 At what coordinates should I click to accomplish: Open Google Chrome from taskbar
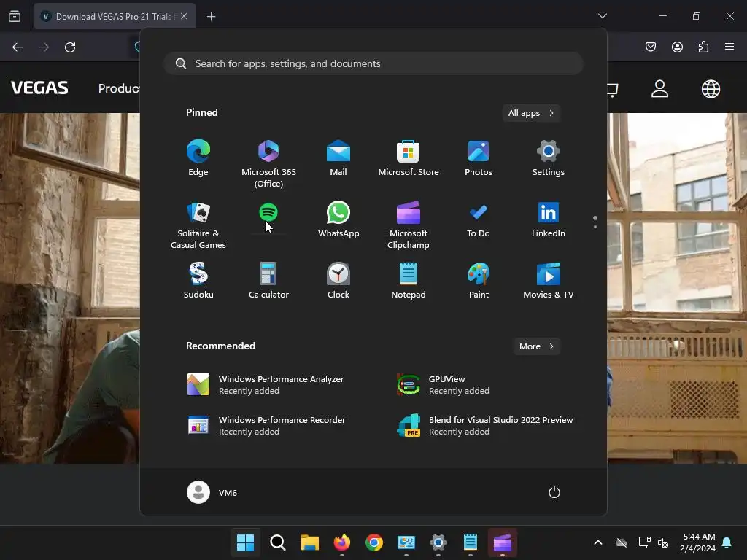click(374, 542)
